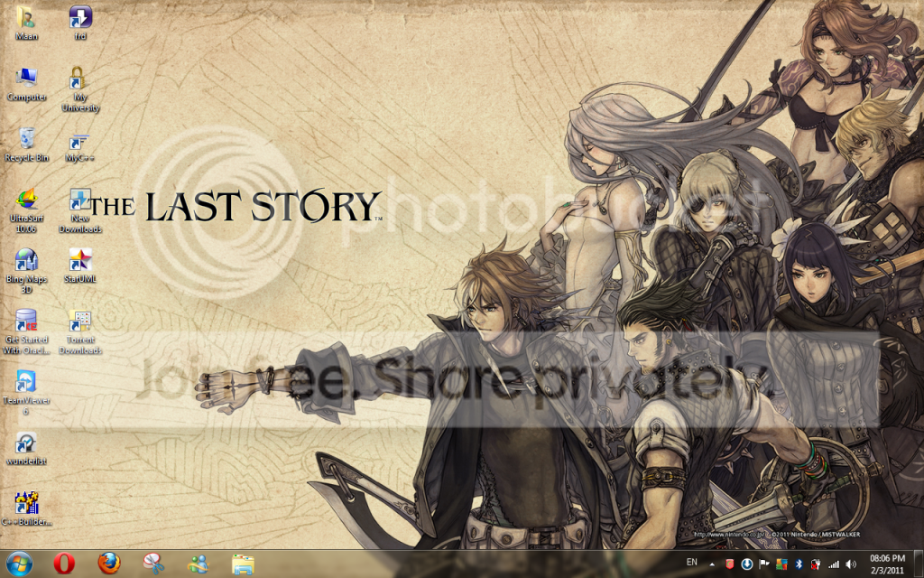This screenshot has width=924, height=578.
Task: Click the AVG antivirus tray icon
Action: point(781,564)
